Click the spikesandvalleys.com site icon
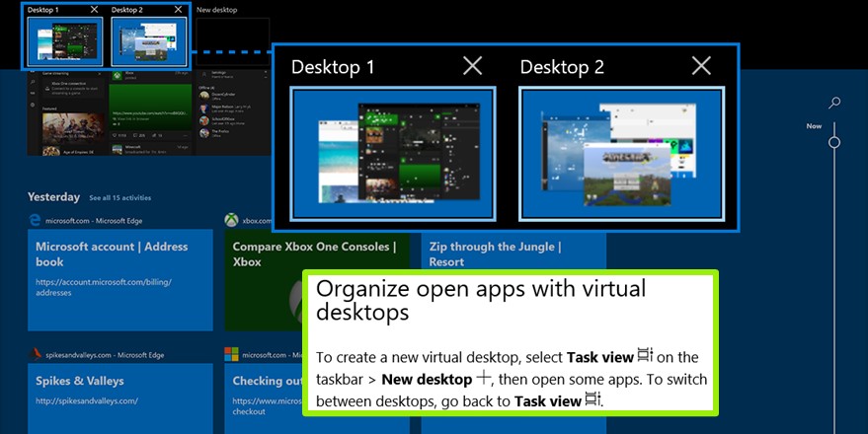Viewport: 868px width, 434px height. pyautogui.click(x=35, y=354)
